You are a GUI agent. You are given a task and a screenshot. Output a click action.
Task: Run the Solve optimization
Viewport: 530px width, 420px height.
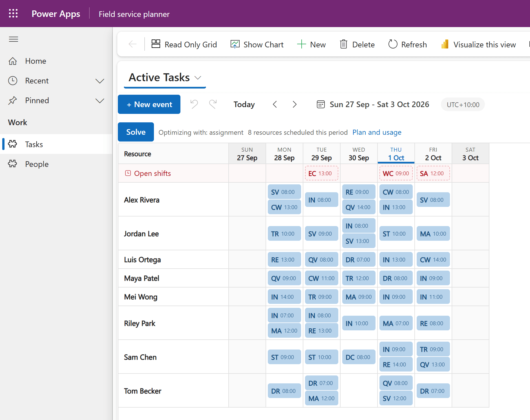[136, 132]
